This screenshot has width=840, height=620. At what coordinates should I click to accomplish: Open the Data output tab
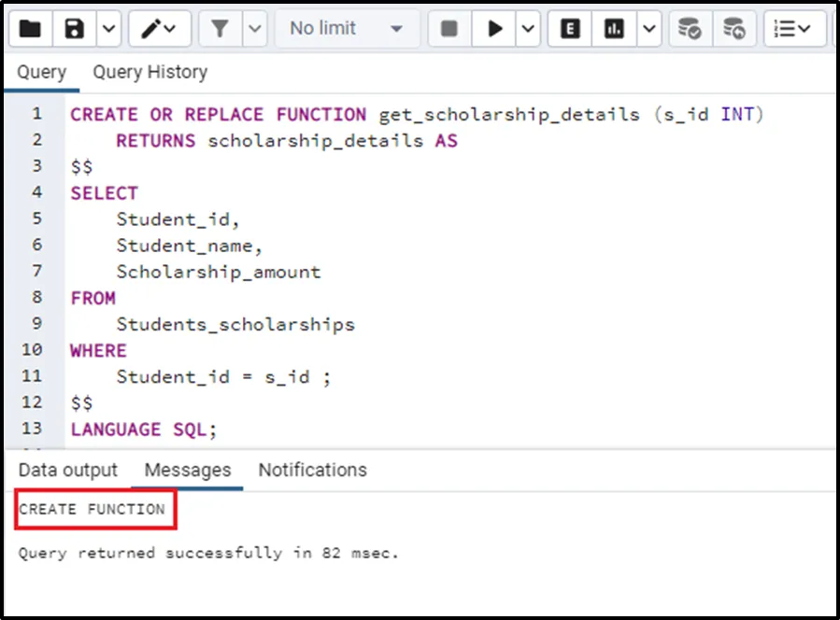point(68,470)
